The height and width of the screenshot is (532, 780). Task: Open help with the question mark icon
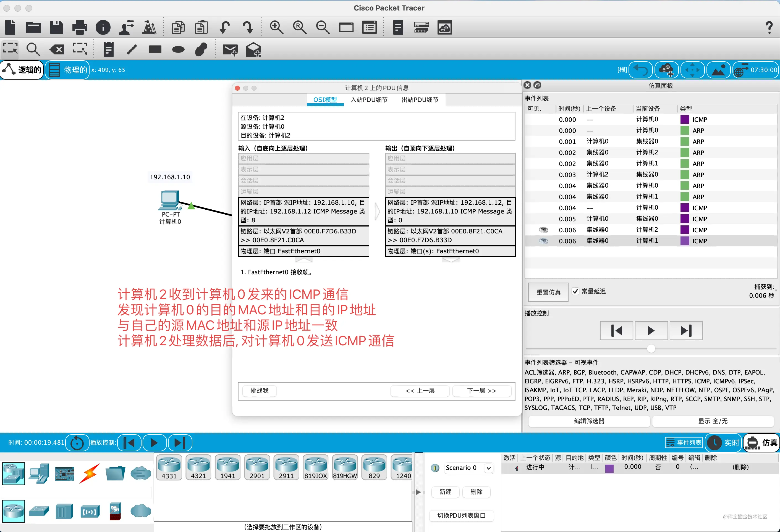click(769, 27)
